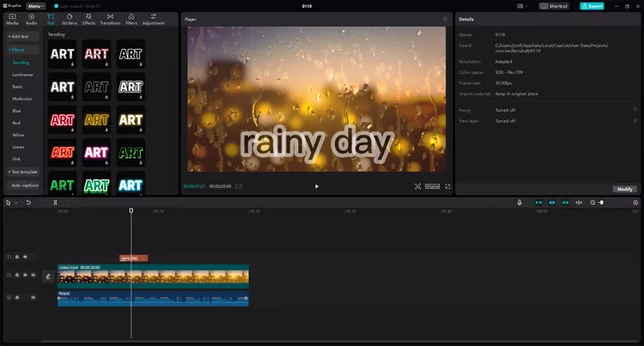This screenshot has width=644, height=346.
Task: Lock the Peace audio track
Action: pos(17,297)
